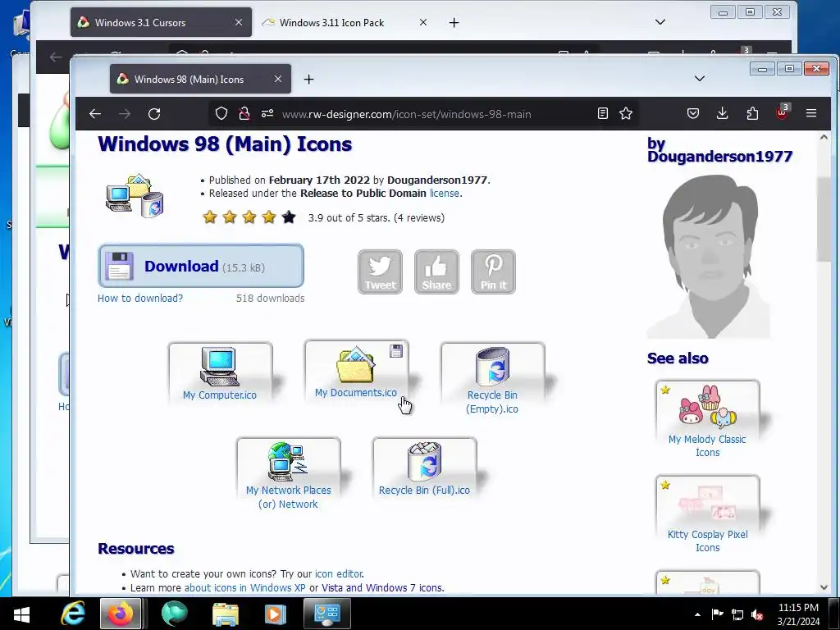
Task: Open the Action Center flag icon
Action: tap(717, 614)
